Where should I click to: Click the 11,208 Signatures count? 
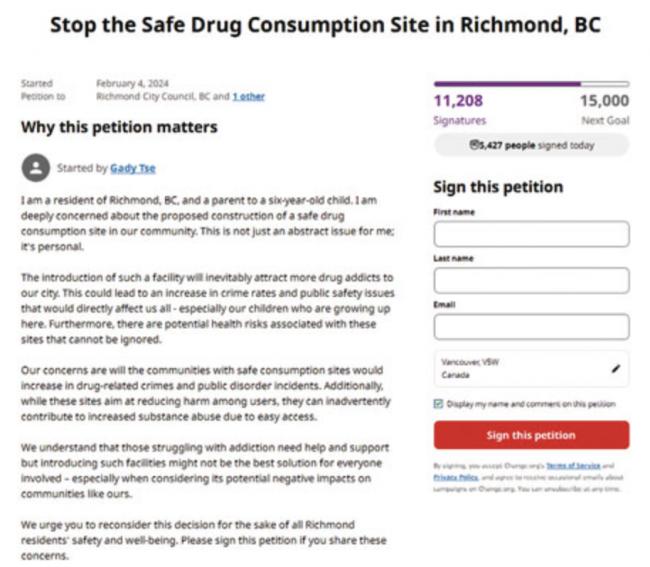tap(459, 108)
